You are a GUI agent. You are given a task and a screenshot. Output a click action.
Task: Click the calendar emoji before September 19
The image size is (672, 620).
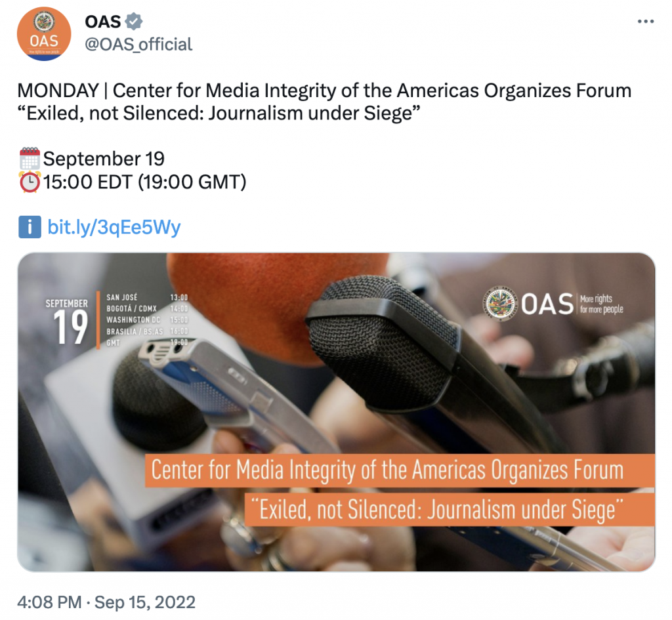(x=30, y=159)
